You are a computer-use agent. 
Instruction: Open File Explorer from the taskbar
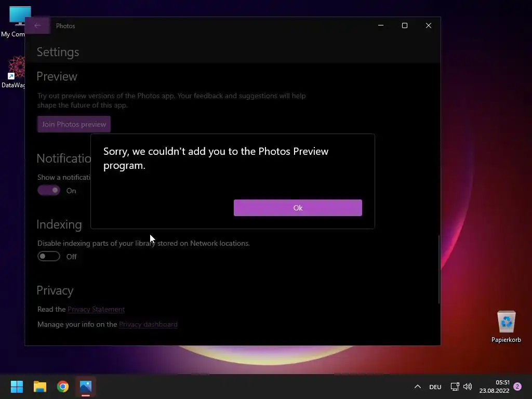tap(39, 387)
